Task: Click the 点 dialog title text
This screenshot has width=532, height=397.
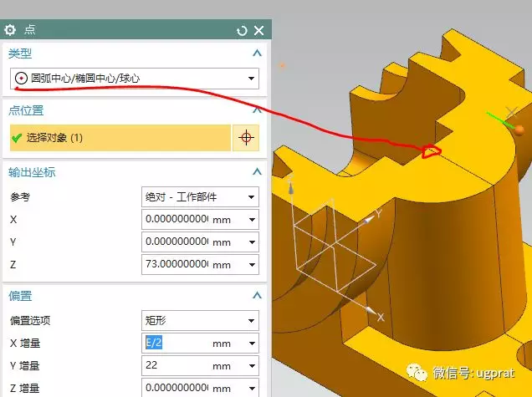Action: (x=30, y=30)
